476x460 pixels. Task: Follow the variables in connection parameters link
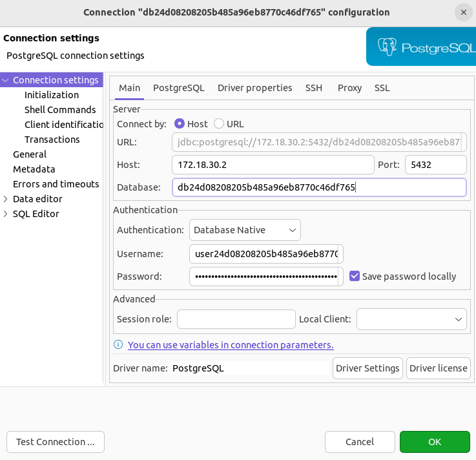(231, 345)
